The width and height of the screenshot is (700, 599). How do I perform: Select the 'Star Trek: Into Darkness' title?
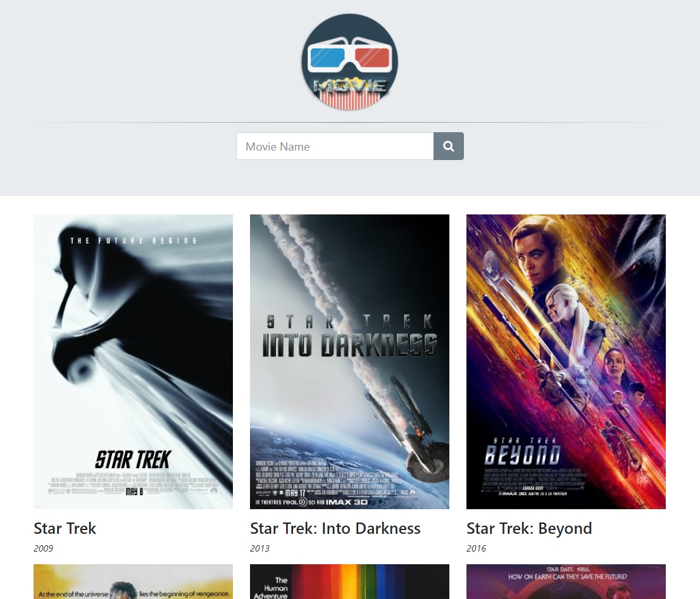pos(335,528)
